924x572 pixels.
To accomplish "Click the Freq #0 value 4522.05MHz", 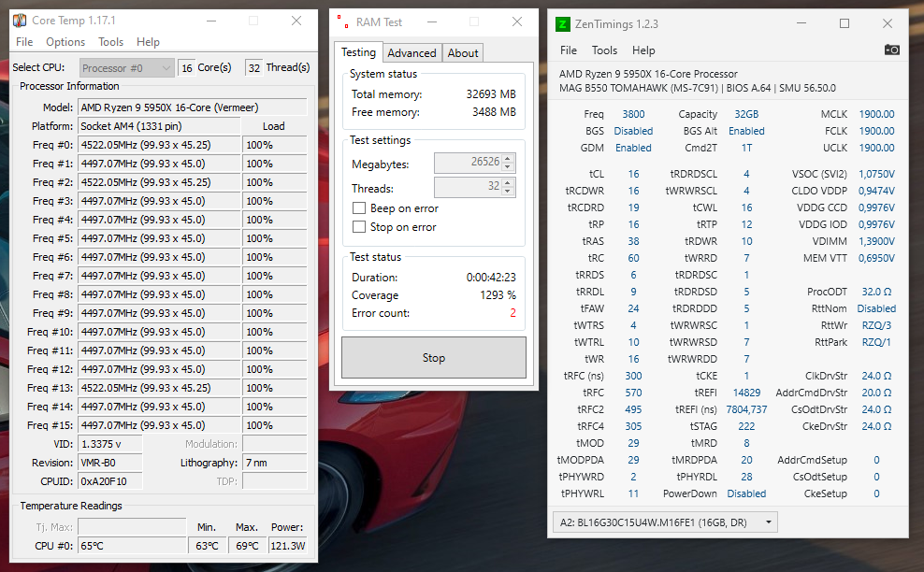I will click(x=159, y=145).
